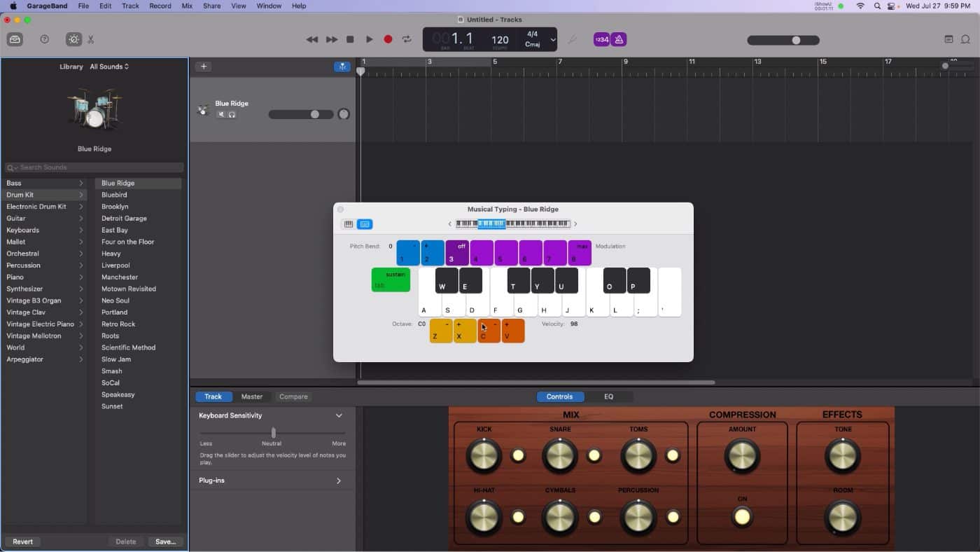Open the Track menu in menu bar
980x552 pixels.
pos(130,6)
